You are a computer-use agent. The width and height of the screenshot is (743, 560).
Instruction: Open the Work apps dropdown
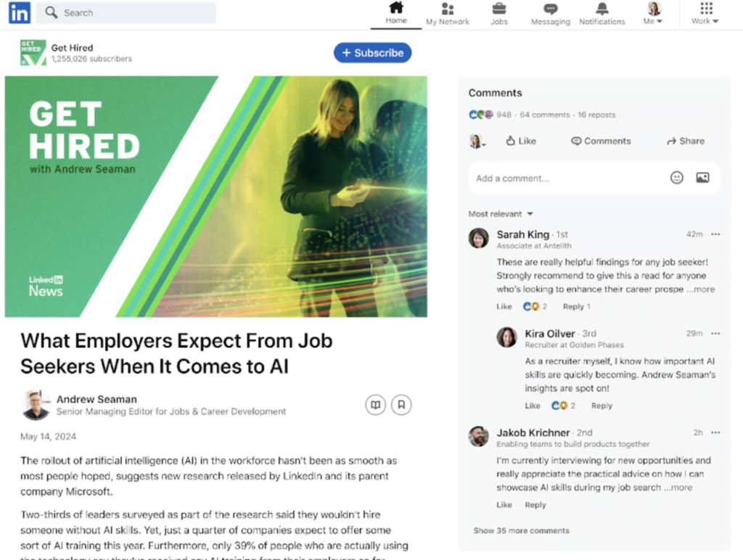(x=705, y=14)
